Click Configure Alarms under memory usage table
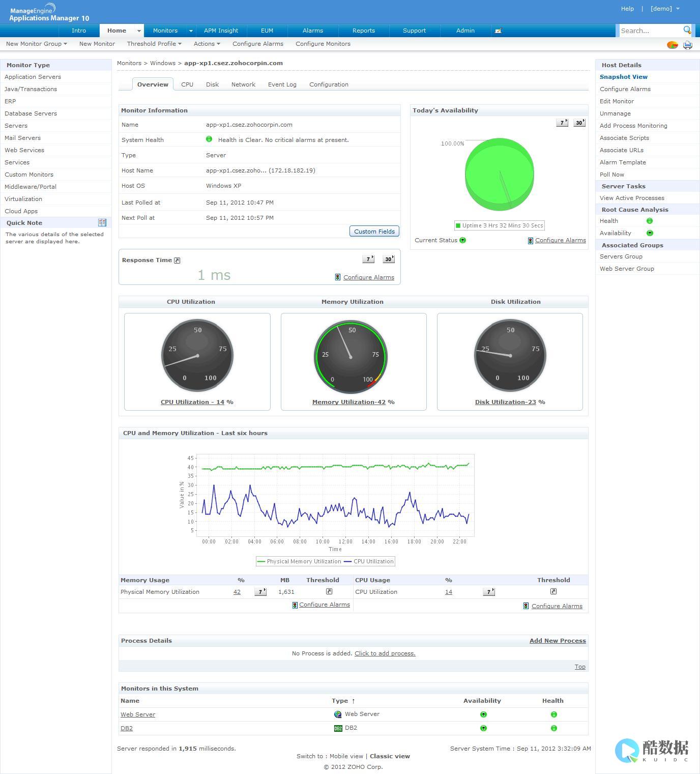This screenshot has height=774, width=700. [x=325, y=605]
